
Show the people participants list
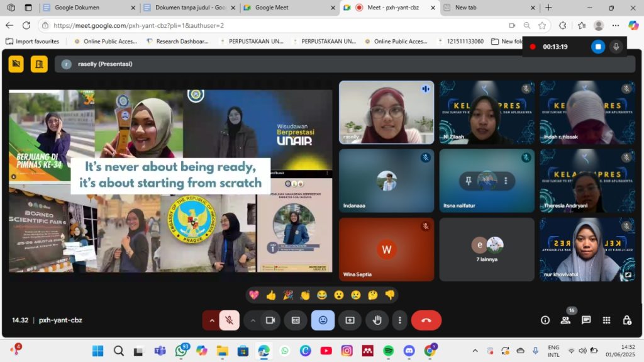click(565, 320)
